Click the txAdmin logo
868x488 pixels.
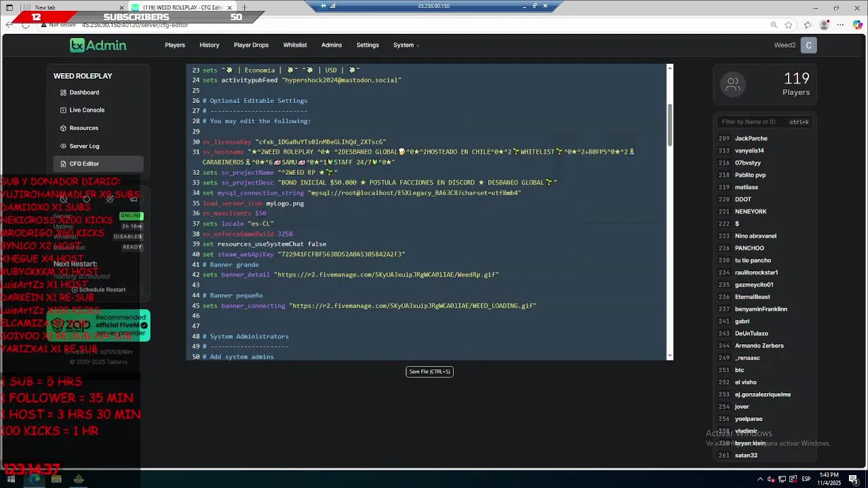point(98,45)
